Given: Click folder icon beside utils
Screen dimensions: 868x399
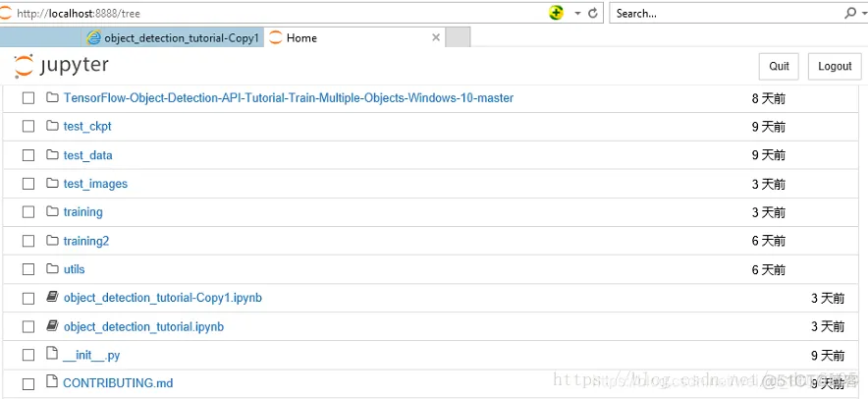Looking at the screenshot, I should click(52, 268).
